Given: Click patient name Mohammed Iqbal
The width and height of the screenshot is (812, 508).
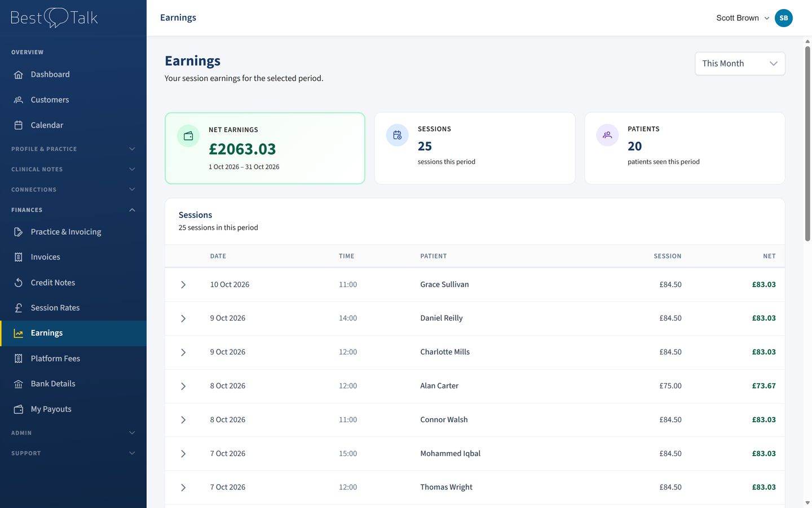Looking at the screenshot, I should [451, 454].
